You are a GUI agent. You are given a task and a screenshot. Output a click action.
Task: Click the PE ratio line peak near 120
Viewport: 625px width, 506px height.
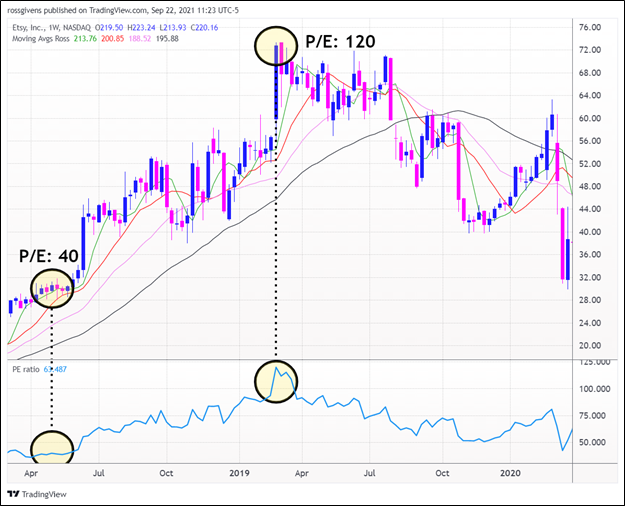(x=276, y=367)
